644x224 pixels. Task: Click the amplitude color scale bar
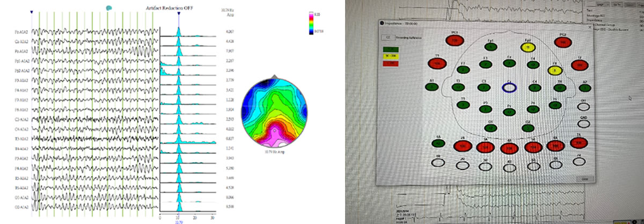tap(318, 24)
